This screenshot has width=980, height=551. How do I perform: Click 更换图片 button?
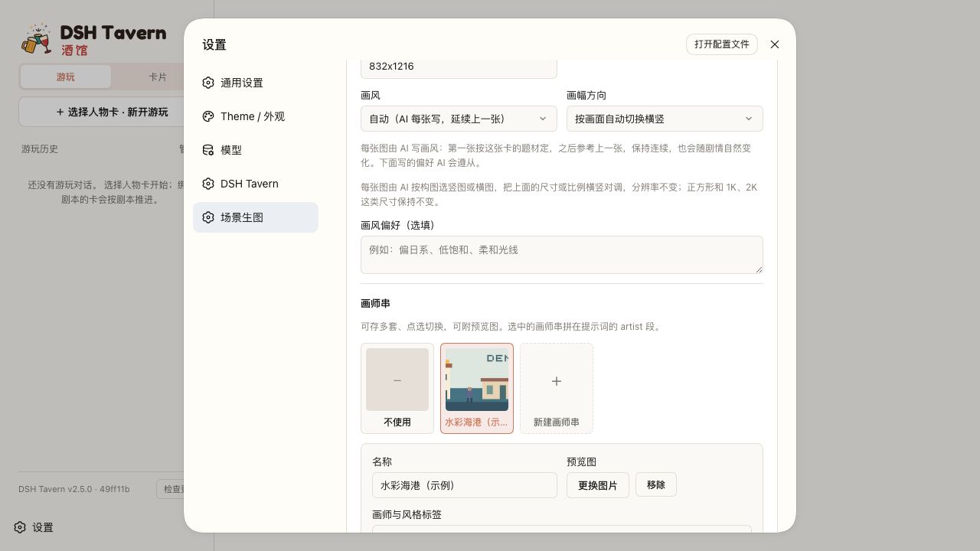pyautogui.click(x=598, y=485)
